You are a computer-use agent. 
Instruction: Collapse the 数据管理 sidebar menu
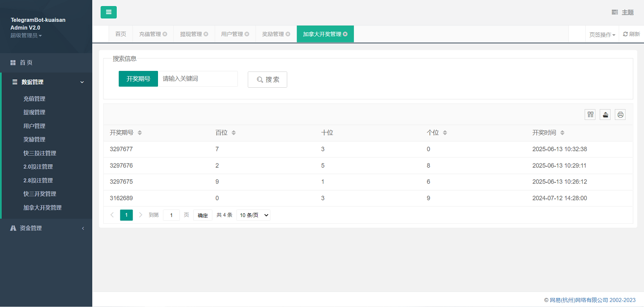46,82
